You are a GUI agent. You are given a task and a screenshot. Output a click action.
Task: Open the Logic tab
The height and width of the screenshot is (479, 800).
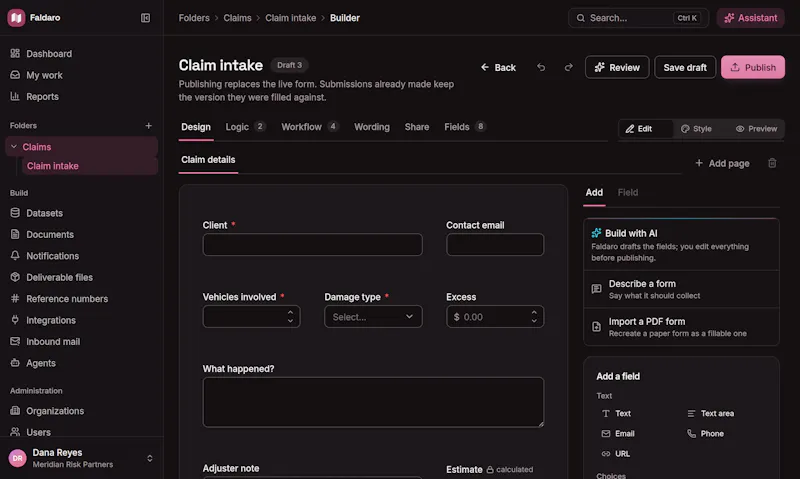coord(245,127)
